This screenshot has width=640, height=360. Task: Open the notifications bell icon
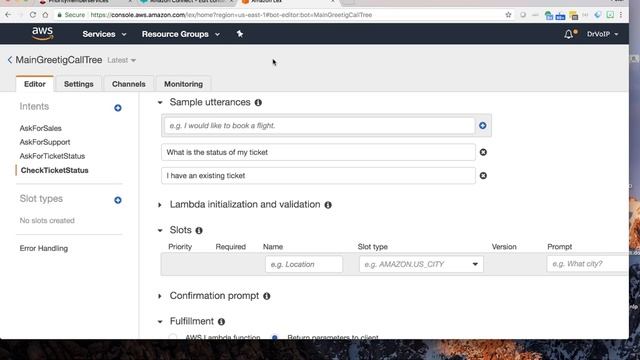[x=569, y=34]
